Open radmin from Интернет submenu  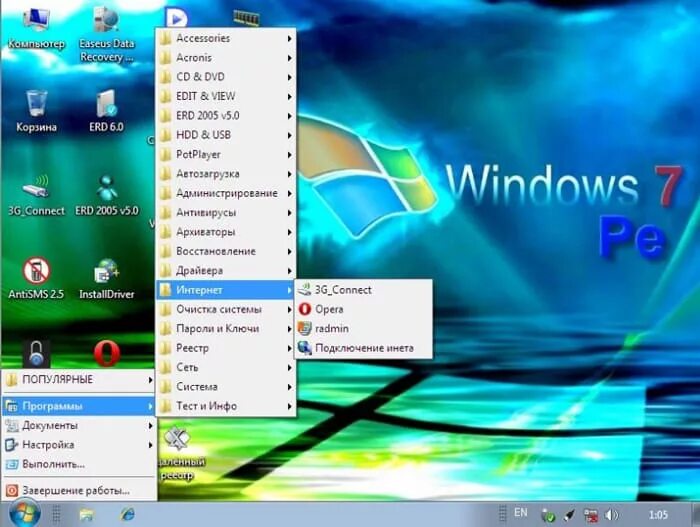(x=363, y=328)
